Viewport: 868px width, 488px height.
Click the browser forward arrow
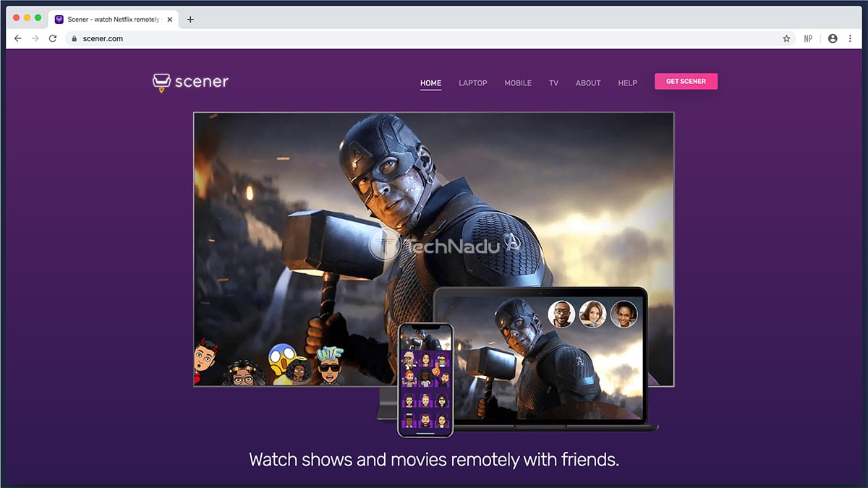[35, 38]
